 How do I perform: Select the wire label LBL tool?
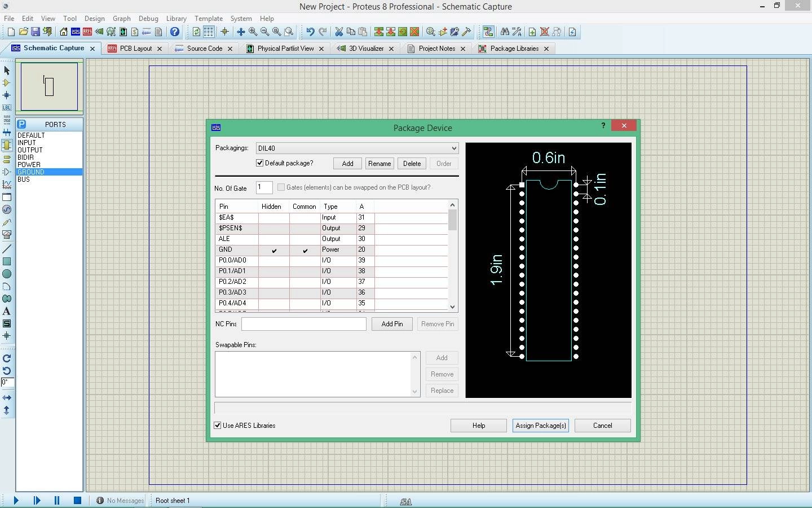point(7,108)
